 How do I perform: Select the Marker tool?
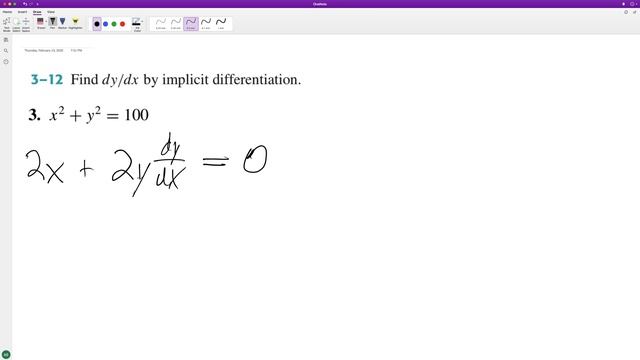62,23
